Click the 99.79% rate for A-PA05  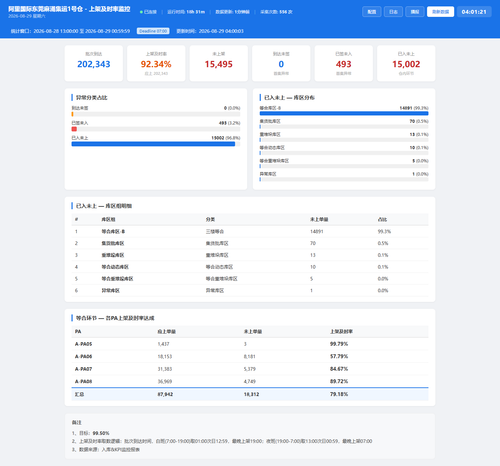(339, 344)
